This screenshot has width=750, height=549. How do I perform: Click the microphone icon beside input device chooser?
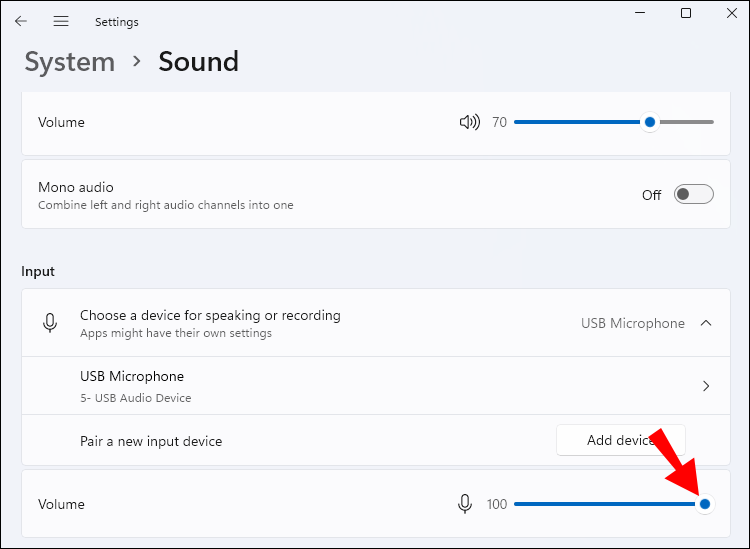coord(49,323)
